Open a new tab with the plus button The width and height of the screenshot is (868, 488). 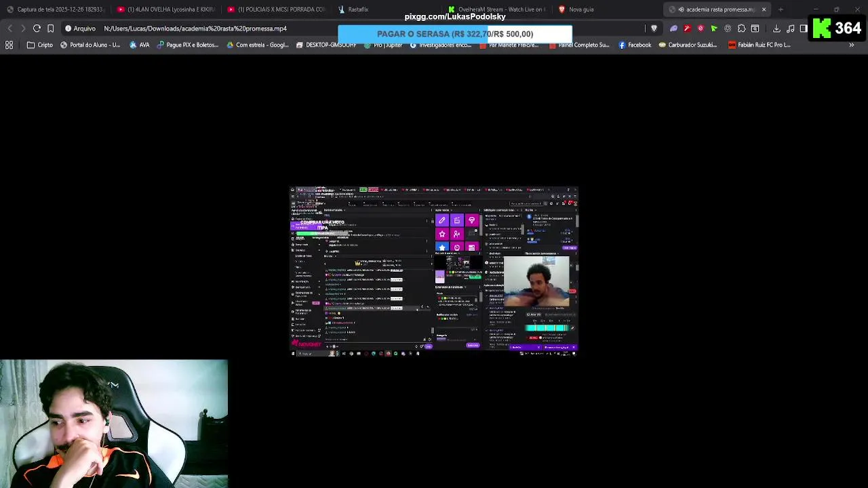(x=781, y=9)
